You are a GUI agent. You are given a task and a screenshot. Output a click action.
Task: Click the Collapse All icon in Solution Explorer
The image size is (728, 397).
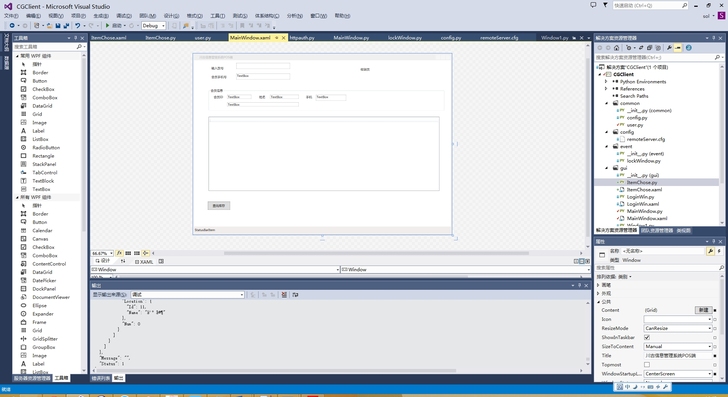650,48
